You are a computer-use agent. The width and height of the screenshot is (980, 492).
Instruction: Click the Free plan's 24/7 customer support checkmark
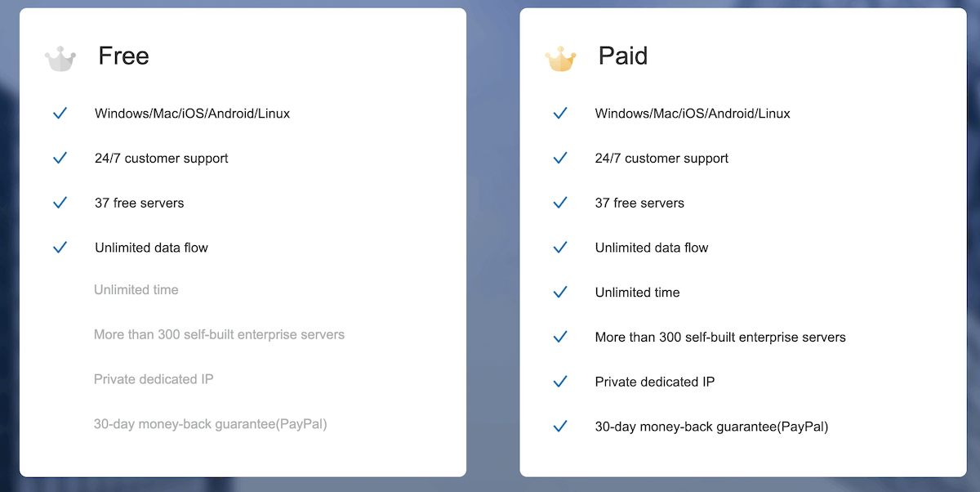tap(60, 159)
